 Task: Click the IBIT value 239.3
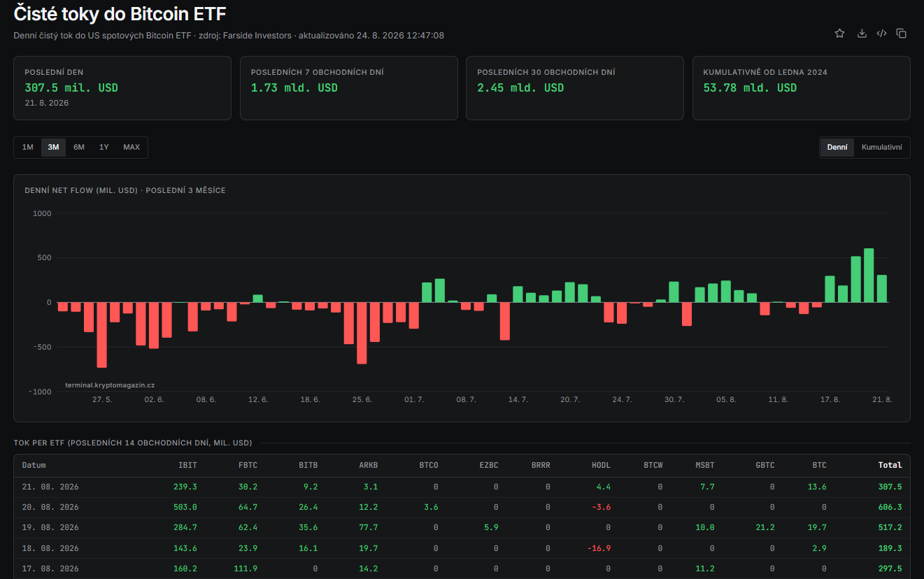tap(185, 487)
